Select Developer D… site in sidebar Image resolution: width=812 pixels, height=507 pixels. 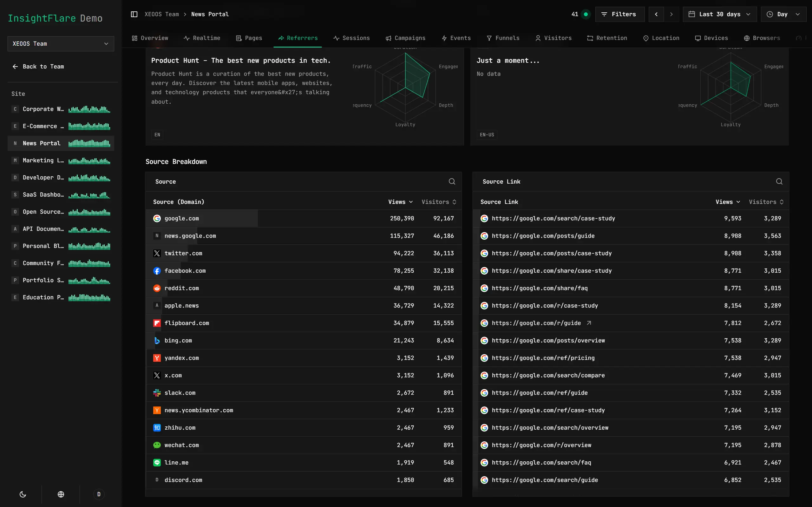[x=61, y=178]
